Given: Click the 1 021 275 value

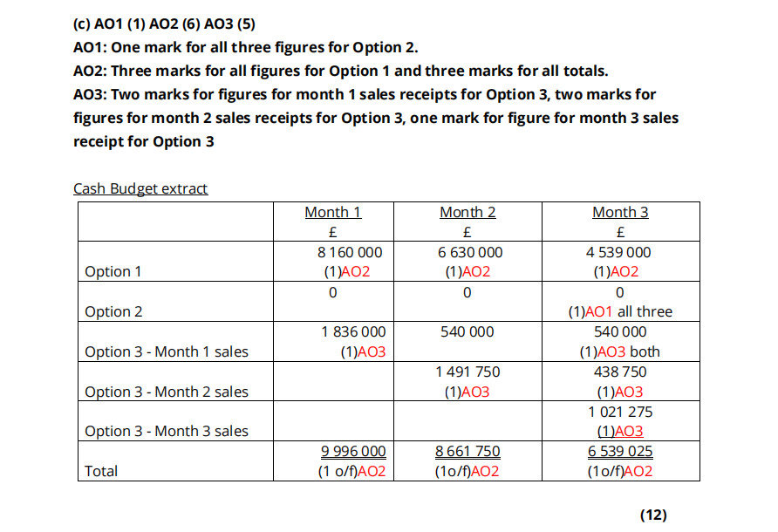Looking at the screenshot, I should 620,412.
